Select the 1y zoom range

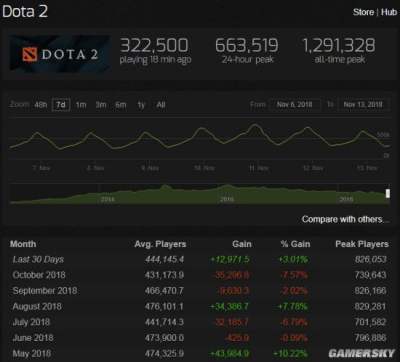click(141, 105)
